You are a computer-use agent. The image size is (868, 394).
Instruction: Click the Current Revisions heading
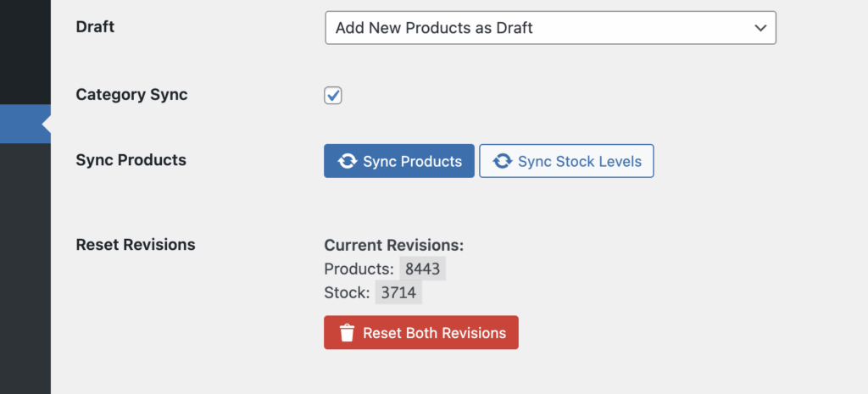coord(393,245)
